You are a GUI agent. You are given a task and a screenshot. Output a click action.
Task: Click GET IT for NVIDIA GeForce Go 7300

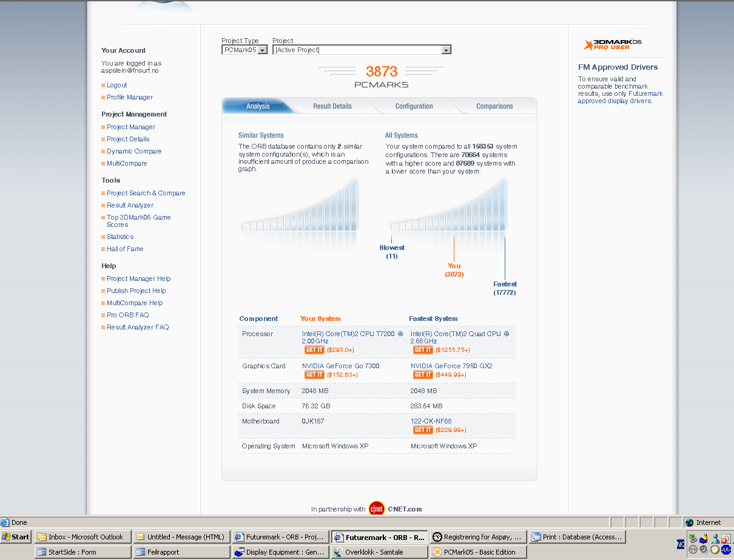(314, 375)
